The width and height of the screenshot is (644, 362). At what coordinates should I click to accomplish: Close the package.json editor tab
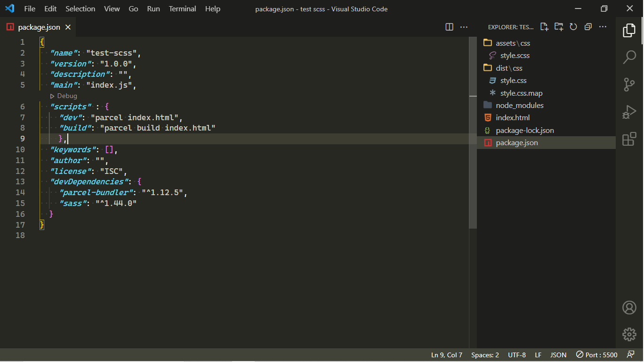point(68,27)
